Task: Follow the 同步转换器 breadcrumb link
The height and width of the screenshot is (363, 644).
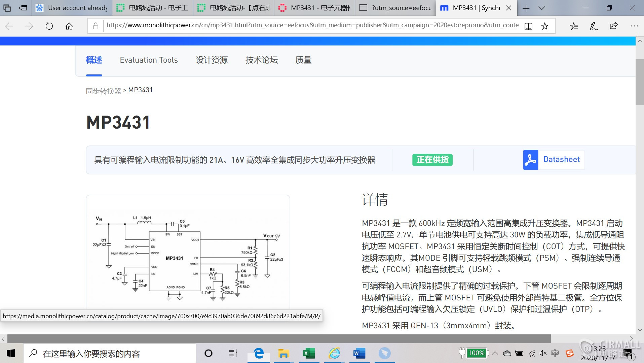Action: click(x=103, y=91)
